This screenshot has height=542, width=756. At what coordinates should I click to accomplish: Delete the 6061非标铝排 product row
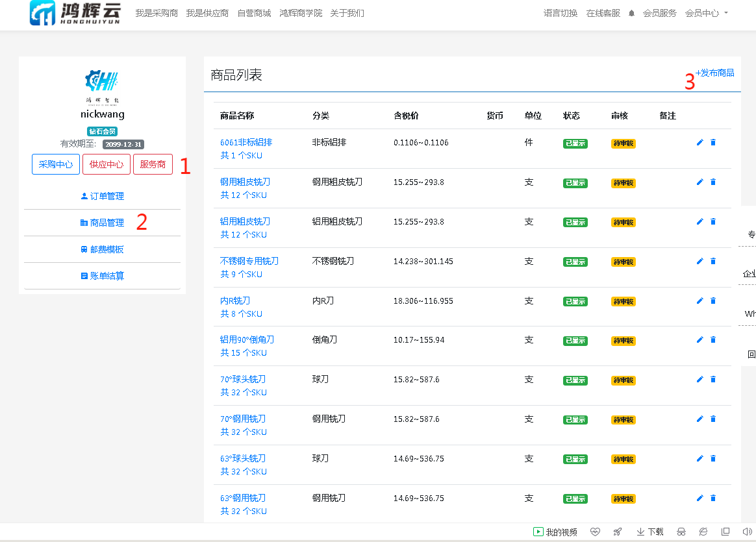point(713,142)
